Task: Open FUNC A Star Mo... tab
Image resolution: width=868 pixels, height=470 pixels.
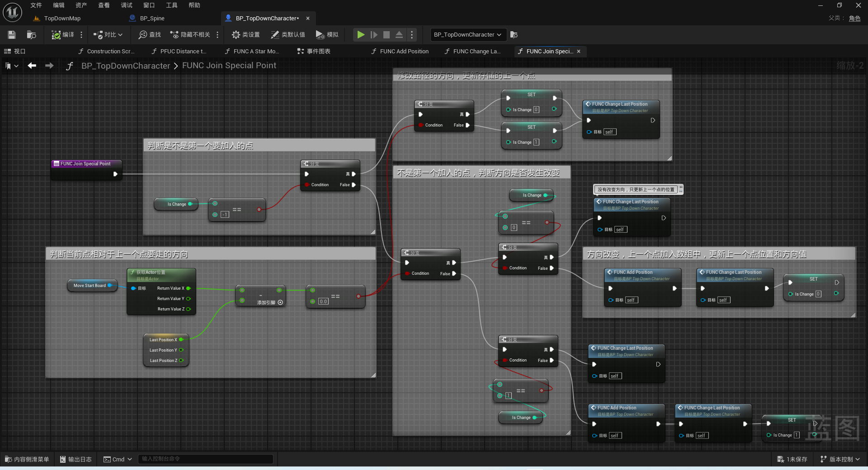Action: pos(252,52)
